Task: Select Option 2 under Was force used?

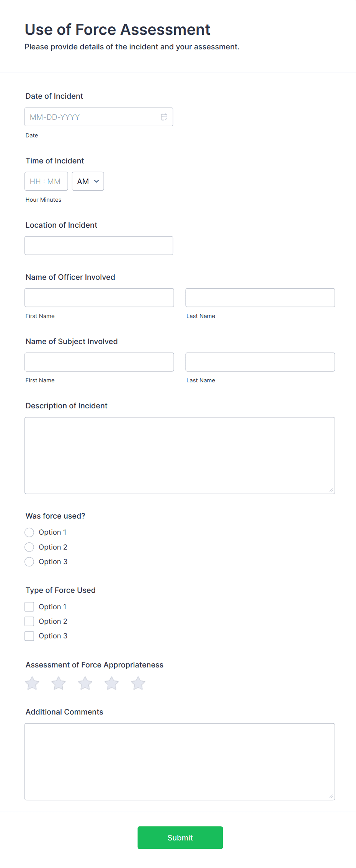Action: [x=29, y=547]
